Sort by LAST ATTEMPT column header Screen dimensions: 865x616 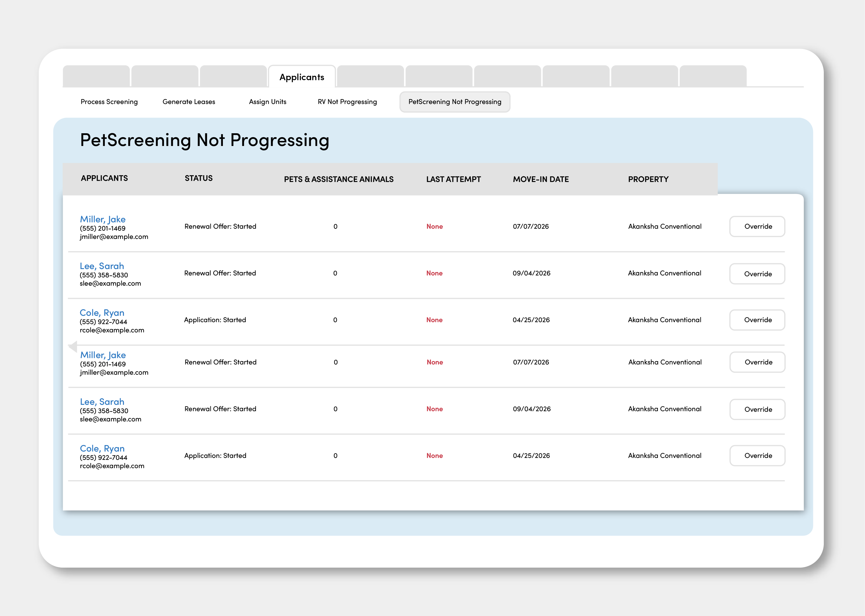tap(453, 179)
